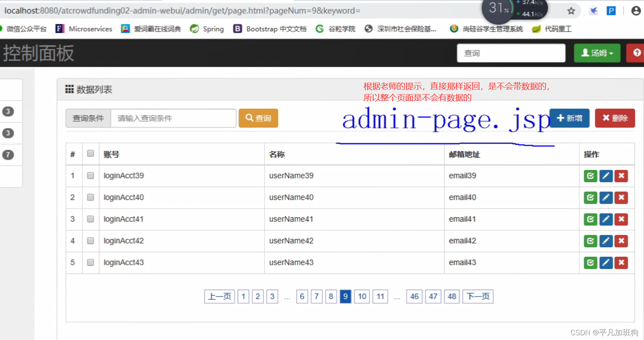644x340 pixels.
Task: Toggle the select-all checkbox in table header
Action: coord(91,154)
